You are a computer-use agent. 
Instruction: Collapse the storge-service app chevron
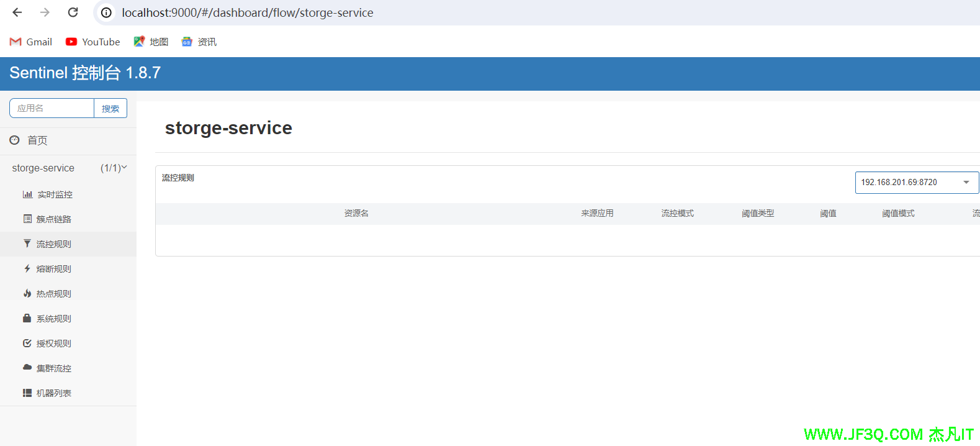coord(124,167)
